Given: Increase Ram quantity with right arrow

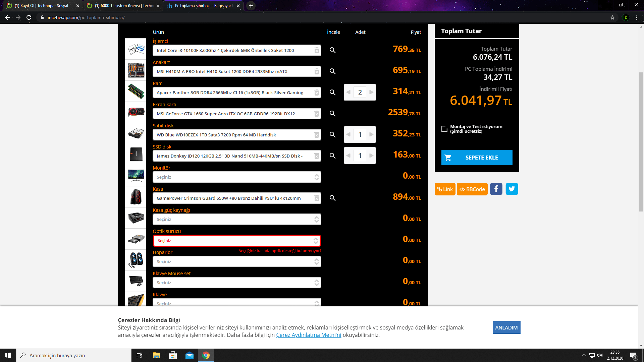Looking at the screenshot, I should click(371, 92).
